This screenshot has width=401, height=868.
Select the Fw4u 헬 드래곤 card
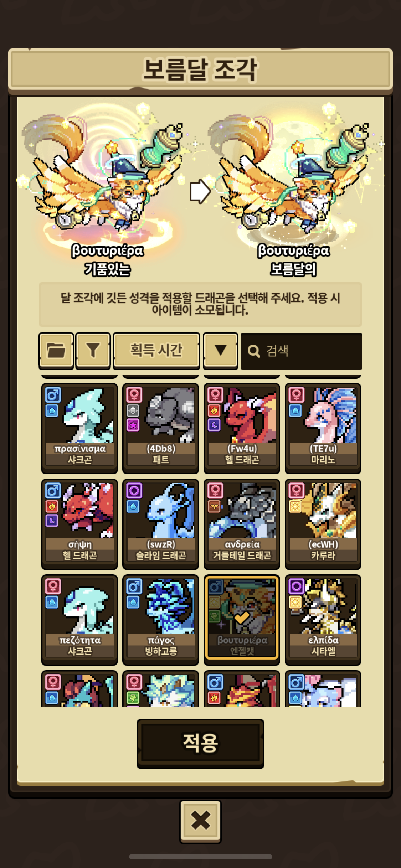[x=242, y=428]
